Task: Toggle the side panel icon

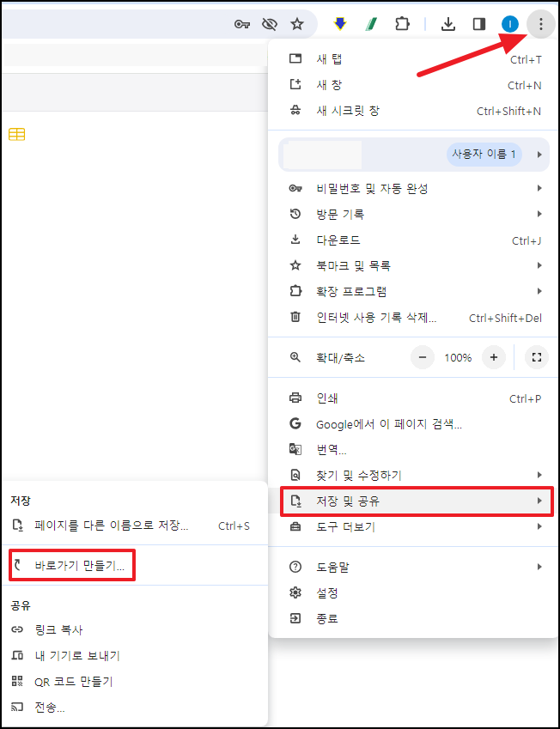Action: 479,24
